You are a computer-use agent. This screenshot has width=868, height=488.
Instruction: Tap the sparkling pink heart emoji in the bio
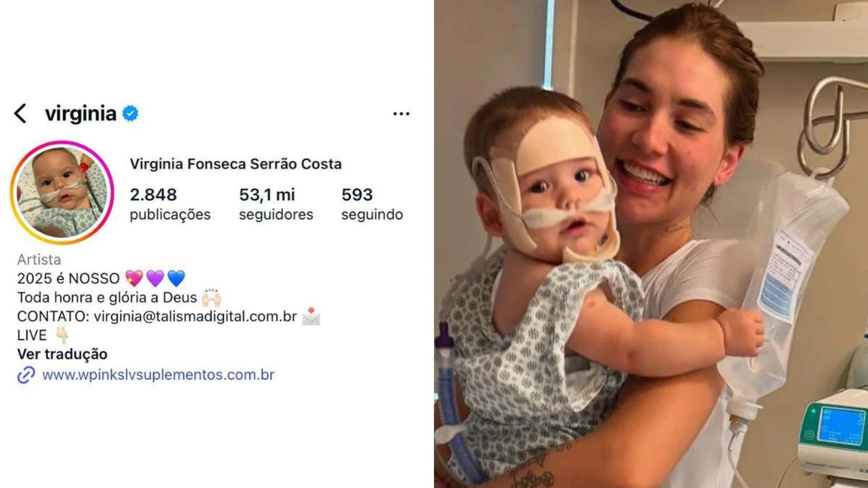coord(134,279)
